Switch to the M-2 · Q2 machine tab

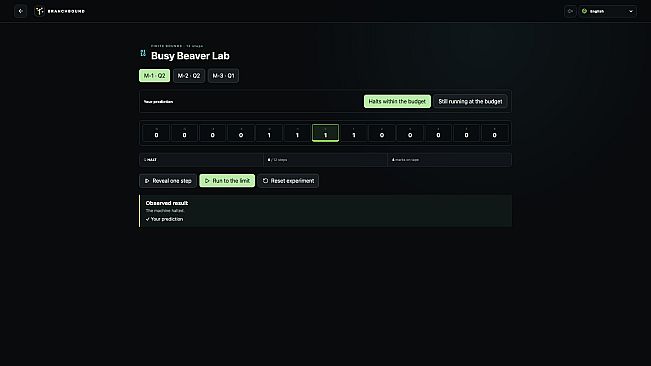pos(189,76)
